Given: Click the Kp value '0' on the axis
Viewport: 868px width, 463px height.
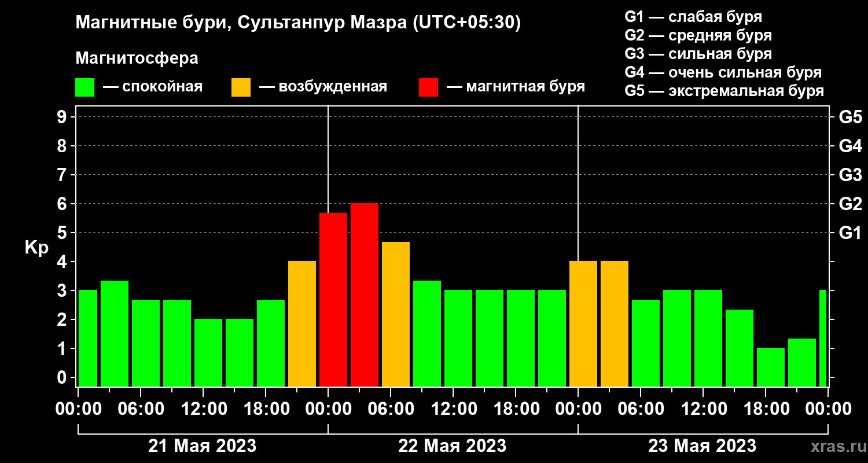Looking at the screenshot, I should coord(63,377).
